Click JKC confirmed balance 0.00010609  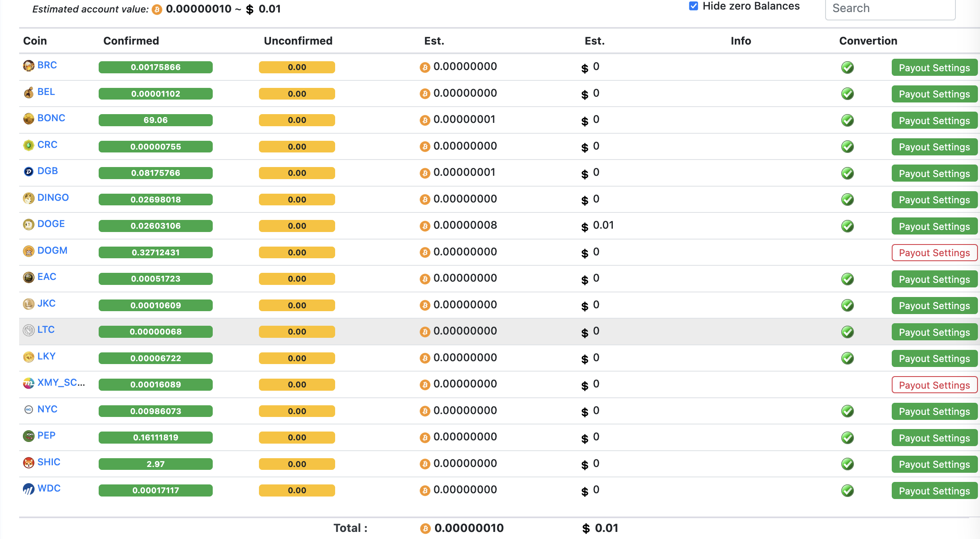click(x=156, y=305)
